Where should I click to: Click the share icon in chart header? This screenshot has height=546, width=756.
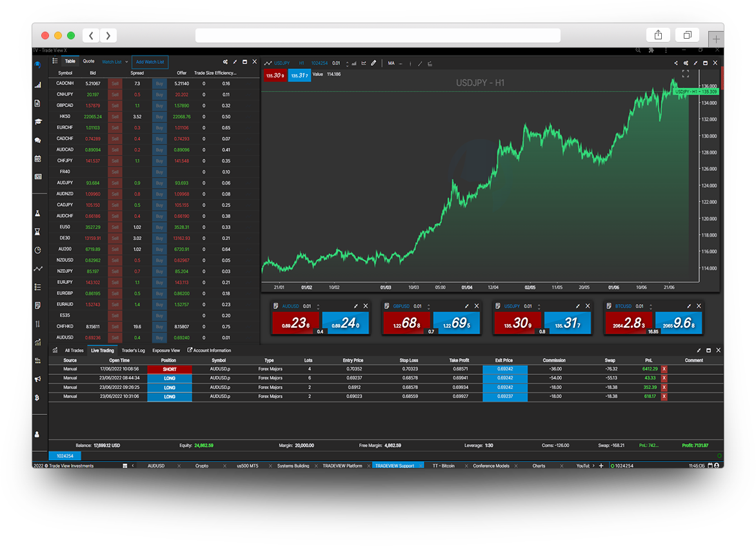(676, 63)
